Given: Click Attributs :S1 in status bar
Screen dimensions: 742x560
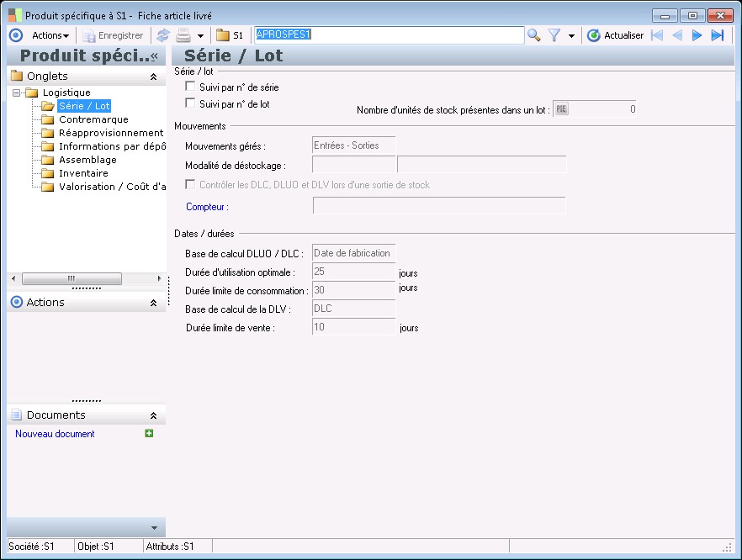Looking at the screenshot, I should 170,547.
